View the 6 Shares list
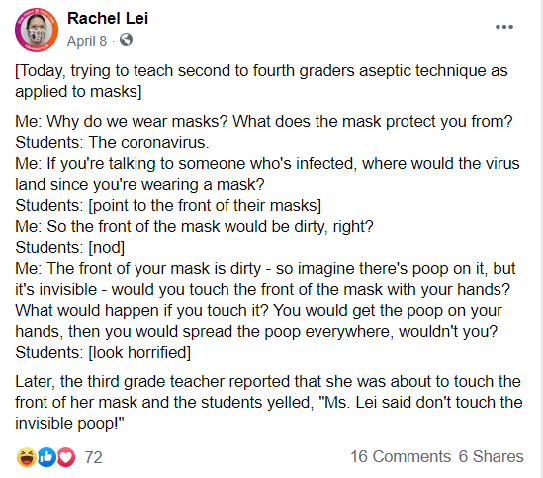The image size is (543, 478). pyautogui.click(x=491, y=456)
